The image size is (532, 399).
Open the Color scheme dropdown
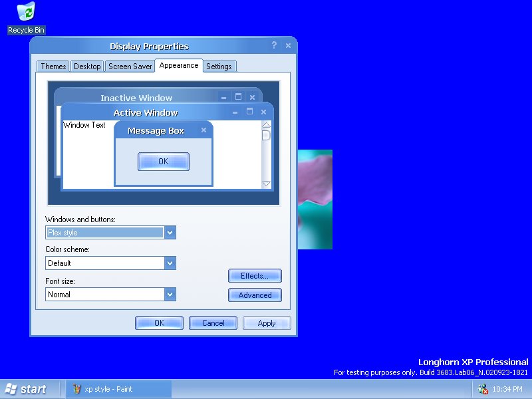170,263
